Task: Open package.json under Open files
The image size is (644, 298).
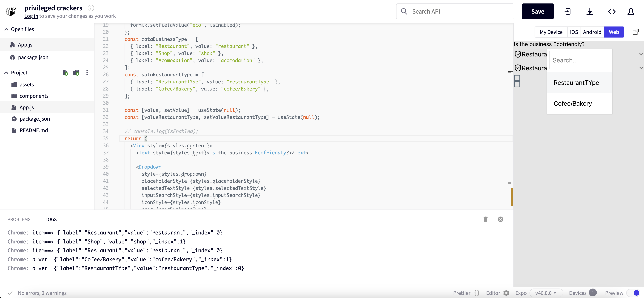Action: pyautogui.click(x=33, y=57)
